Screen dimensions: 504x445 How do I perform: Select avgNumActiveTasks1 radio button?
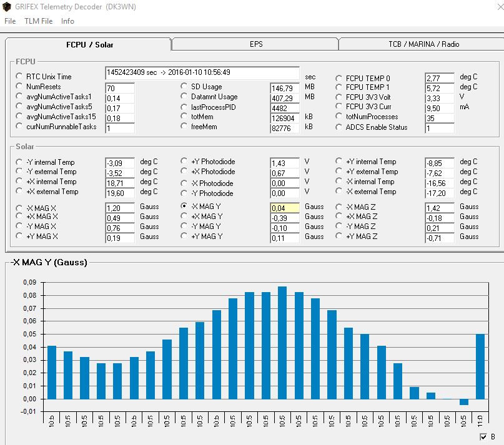click(x=19, y=96)
